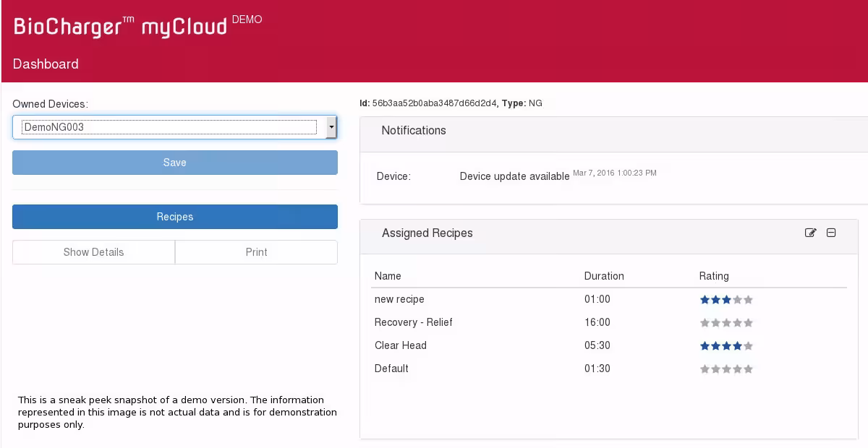Image resolution: width=868 pixels, height=448 pixels.
Task: Select the 'Default' recipe
Action: (x=391, y=369)
